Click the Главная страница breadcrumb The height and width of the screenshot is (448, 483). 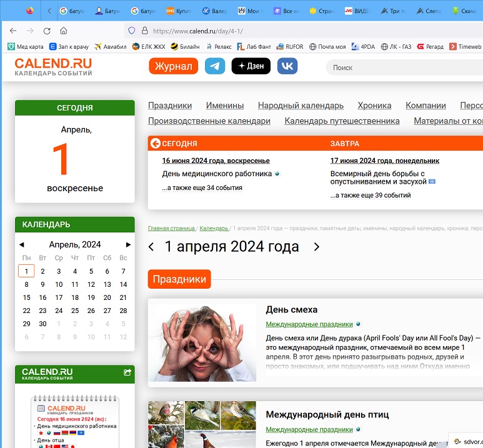pyautogui.click(x=171, y=228)
